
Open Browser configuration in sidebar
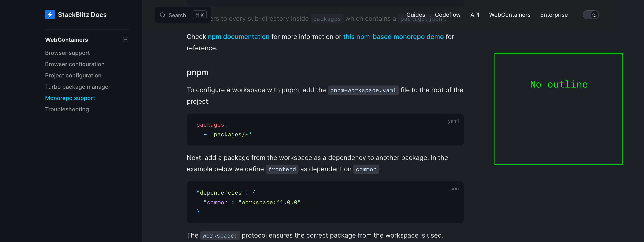coord(74,64)
